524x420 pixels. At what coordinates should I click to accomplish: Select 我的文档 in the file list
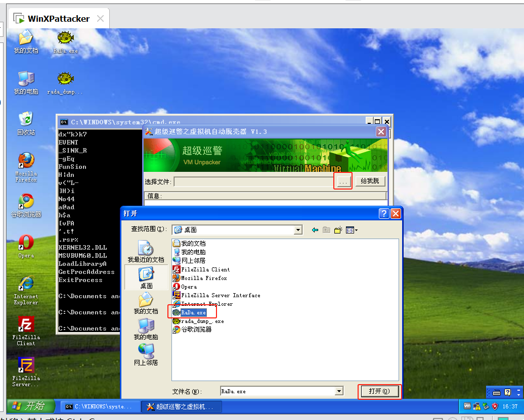pyautogui.click(x=189, y=244)
